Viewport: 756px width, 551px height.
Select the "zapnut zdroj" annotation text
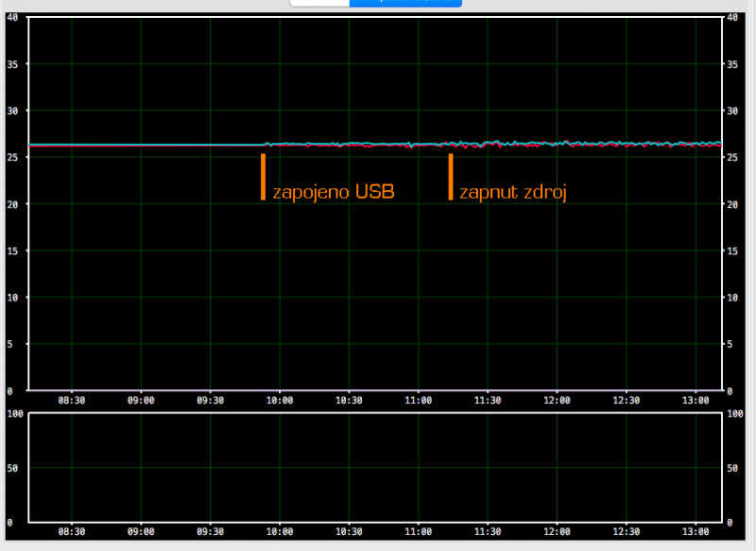tap(512, 193)
